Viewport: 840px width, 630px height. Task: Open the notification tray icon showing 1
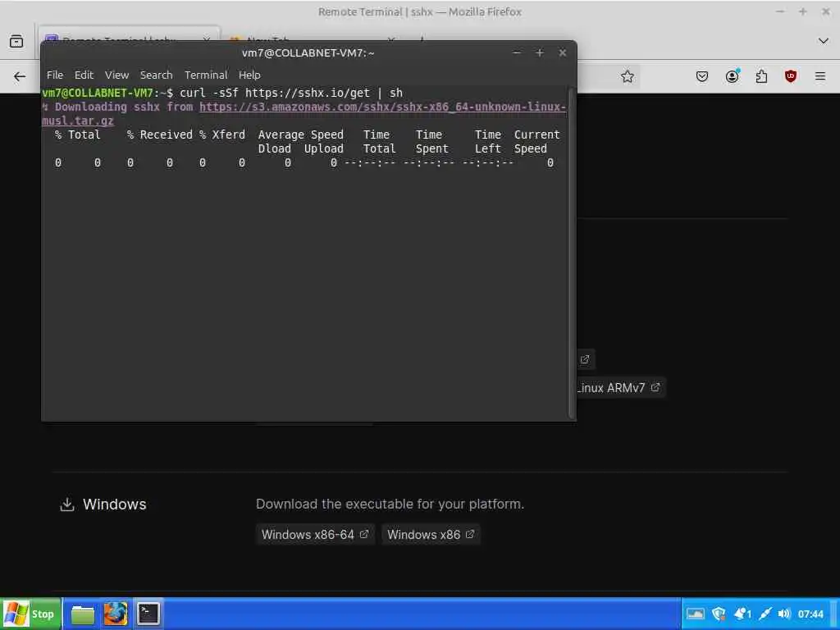pos(742,614)
